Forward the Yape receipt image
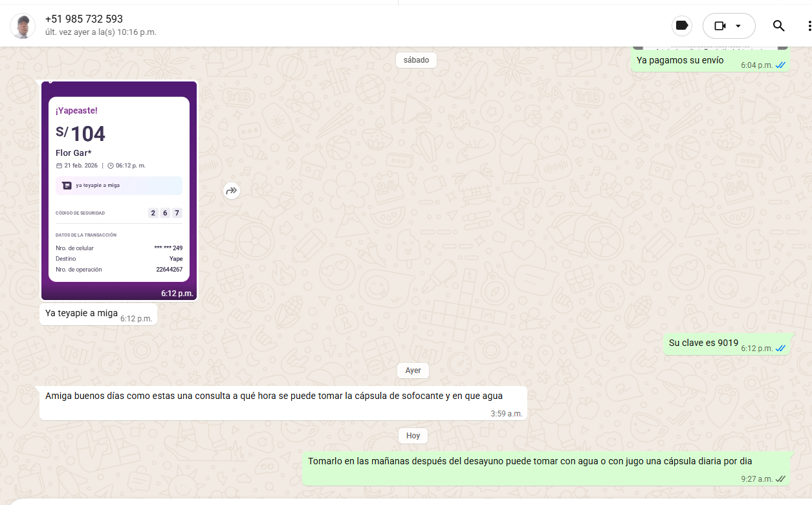The width and height of the screenshot is (812, 505). coord(232,191)
